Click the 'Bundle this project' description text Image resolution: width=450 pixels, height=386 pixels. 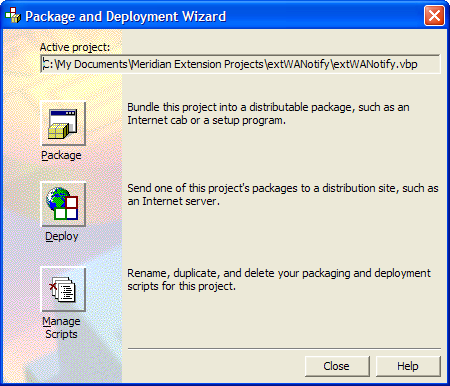(268, 114)
